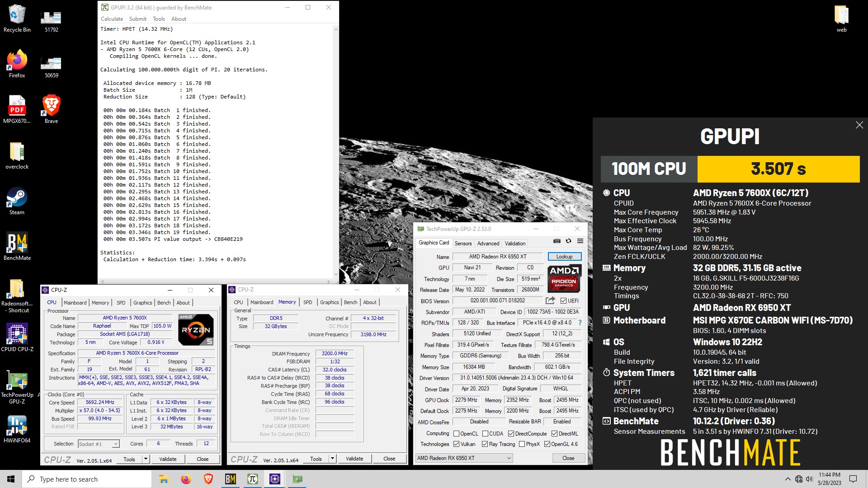Open the Calculate menu in GPUPI
Viewport: 868px width, 488px height.
112,19
